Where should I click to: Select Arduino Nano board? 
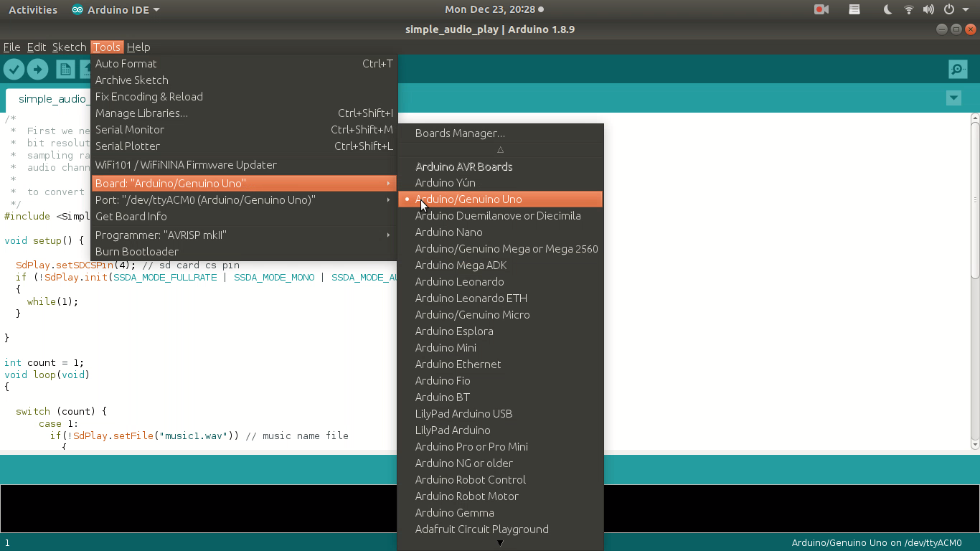(500, 232)
